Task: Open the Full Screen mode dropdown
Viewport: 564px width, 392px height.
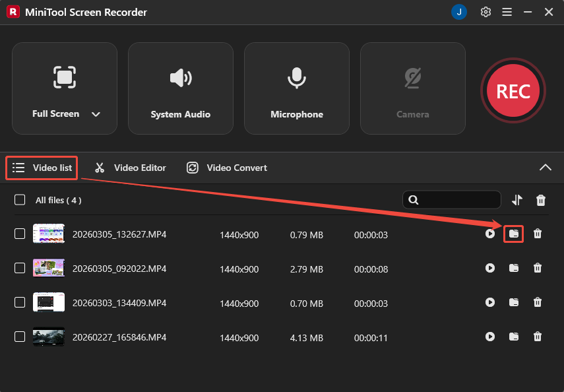Action: 96,114
